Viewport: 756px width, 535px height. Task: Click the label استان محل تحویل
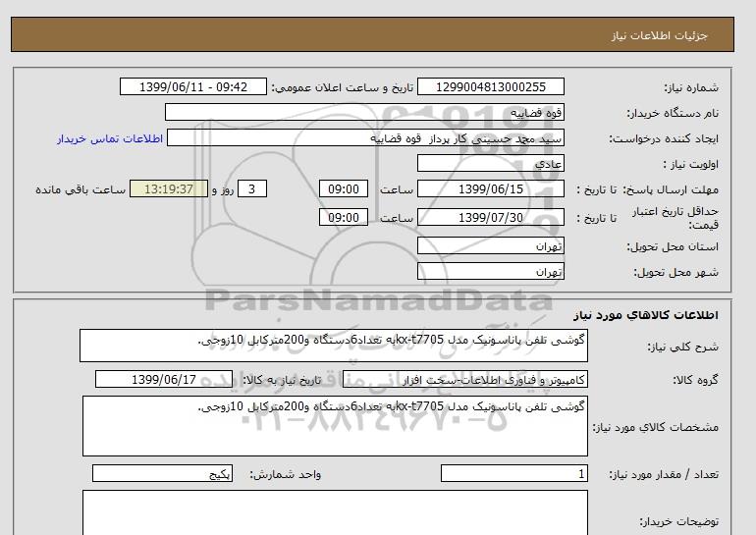click(x=673, y=246)
